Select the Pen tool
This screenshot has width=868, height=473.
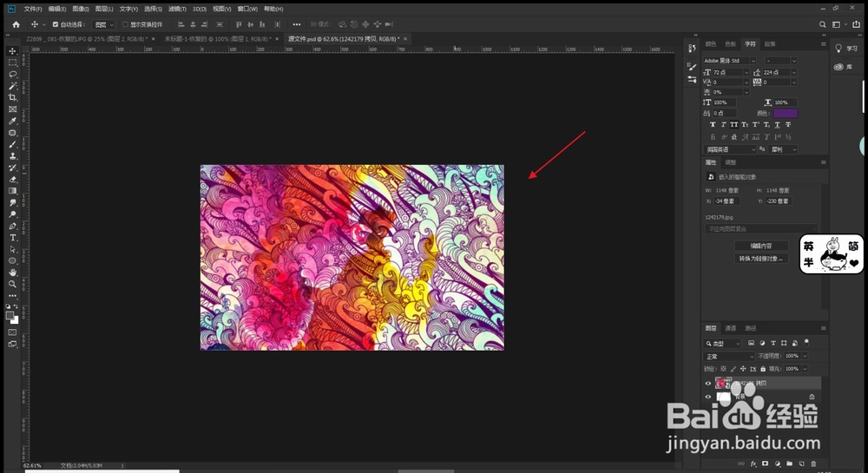click(12, 226)
